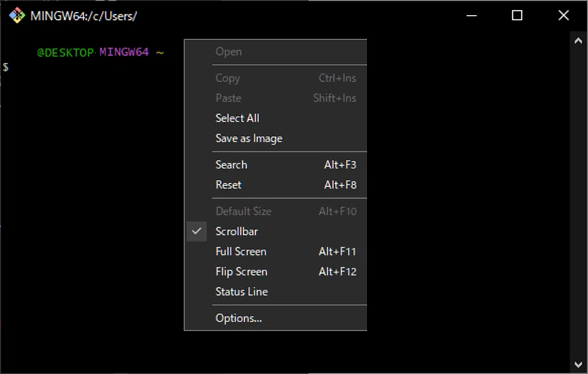Open the Options... dialog
The image size is (588, 374).
pyautogui.click(x=276, y=318)
